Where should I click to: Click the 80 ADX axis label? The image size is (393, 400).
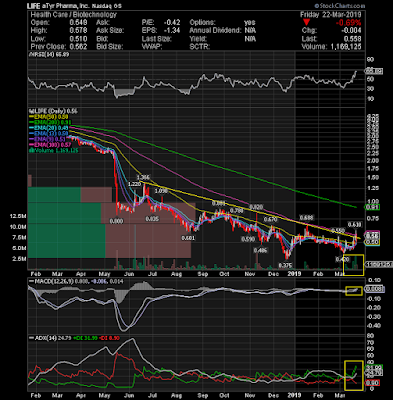pos(371,336)
